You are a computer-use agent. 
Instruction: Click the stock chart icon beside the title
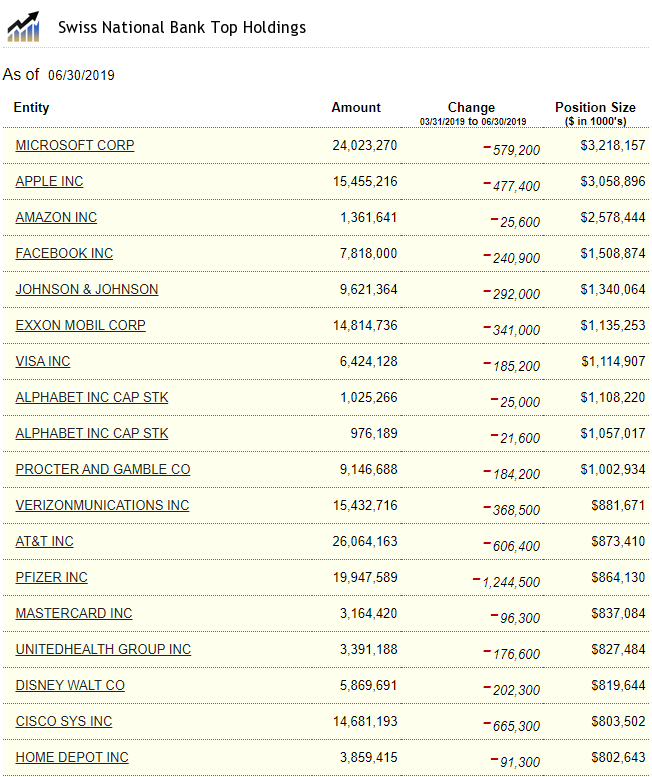pos(24,27)
